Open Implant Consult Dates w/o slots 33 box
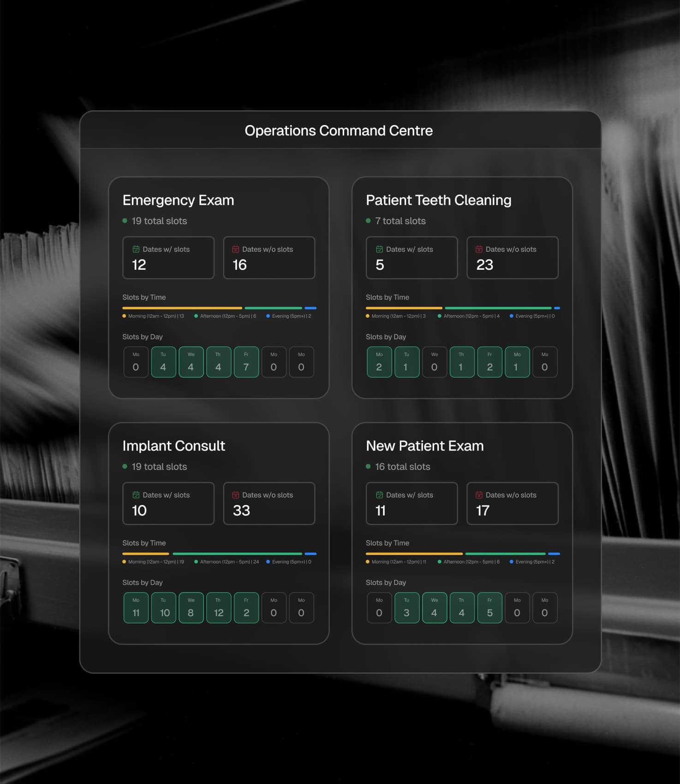 pos(269,504)
